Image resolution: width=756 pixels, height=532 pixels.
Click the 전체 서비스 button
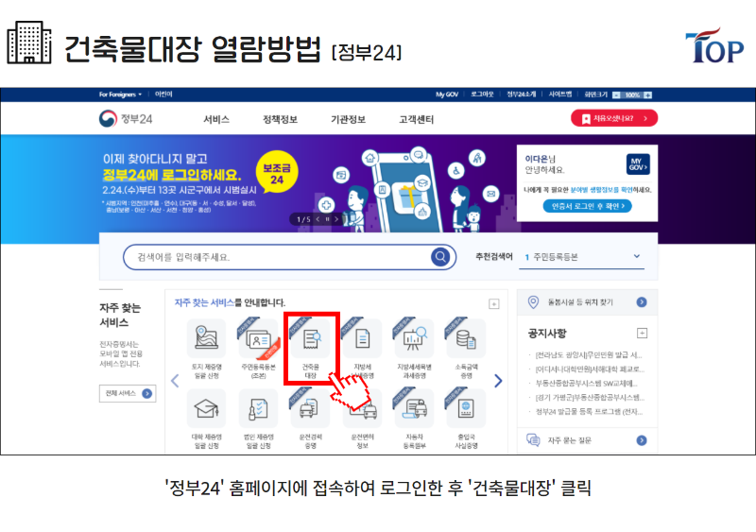coord(128,393)
